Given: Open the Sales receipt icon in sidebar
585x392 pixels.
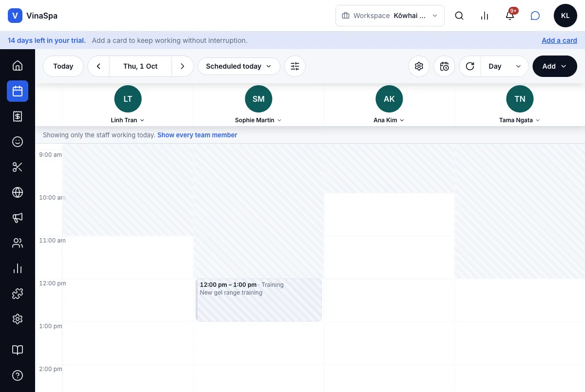Looking at the screenshot, I should pos(18,116).
